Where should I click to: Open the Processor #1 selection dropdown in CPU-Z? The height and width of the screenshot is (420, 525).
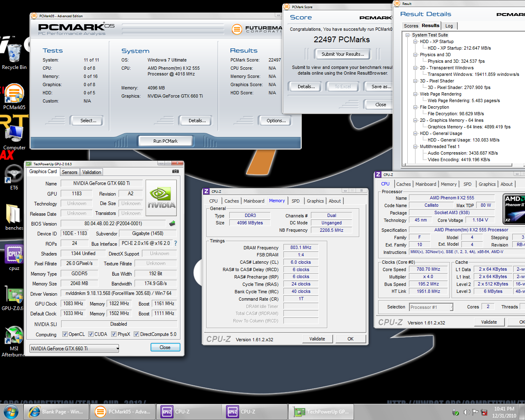431,307
